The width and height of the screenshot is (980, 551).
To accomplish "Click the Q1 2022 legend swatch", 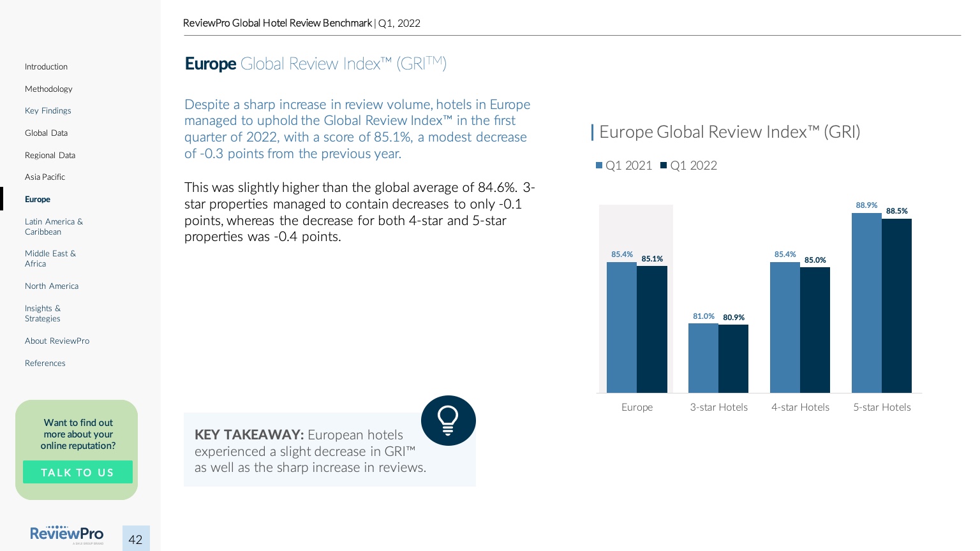I will 664,166.
